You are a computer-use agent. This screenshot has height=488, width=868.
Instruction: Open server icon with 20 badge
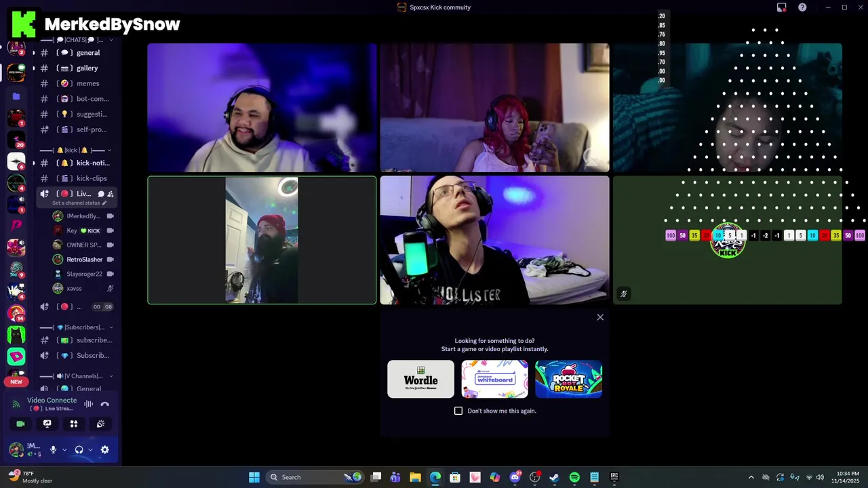(x=16, y=140)
